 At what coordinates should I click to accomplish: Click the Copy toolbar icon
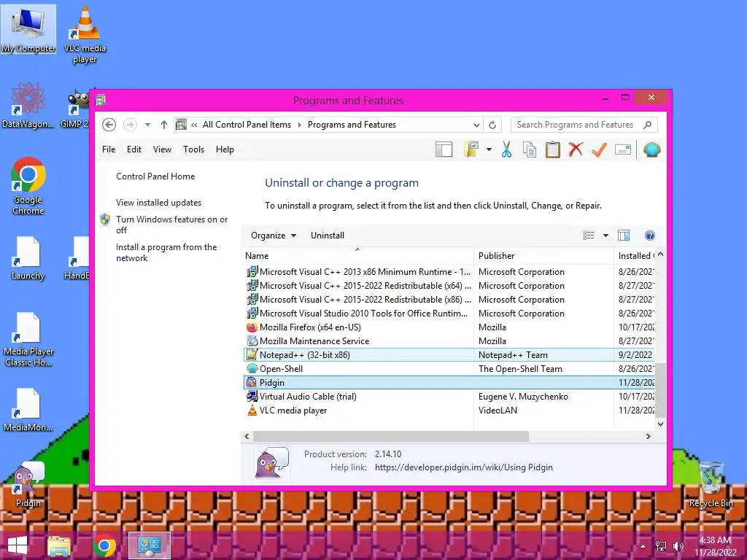pyautogui.click(x=530, y=149)
